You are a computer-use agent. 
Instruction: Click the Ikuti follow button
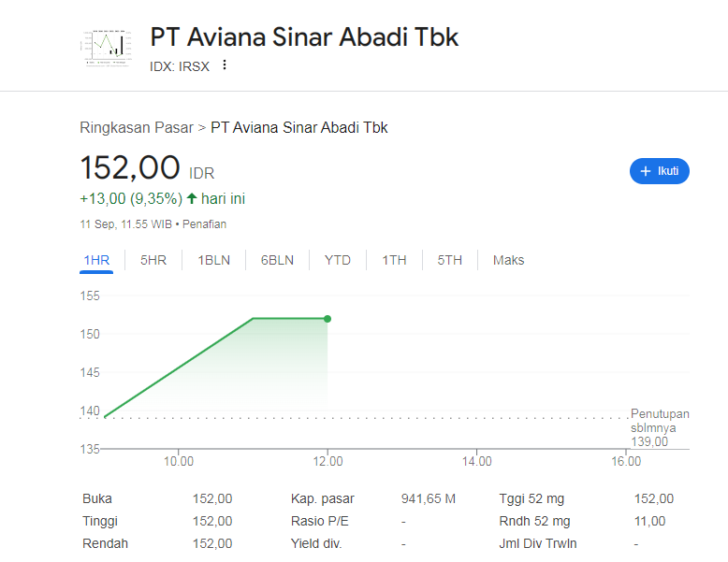tap(659, 171)
